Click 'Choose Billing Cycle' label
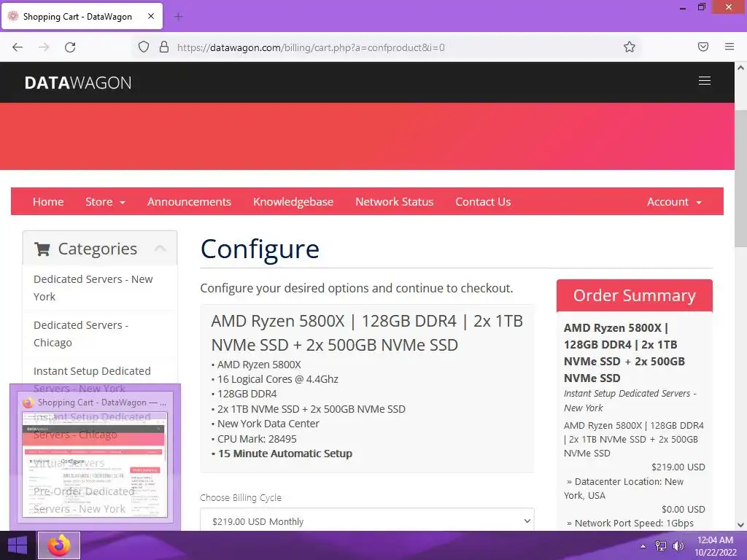Viewport: 747px width, 560px height. (241, 497)
